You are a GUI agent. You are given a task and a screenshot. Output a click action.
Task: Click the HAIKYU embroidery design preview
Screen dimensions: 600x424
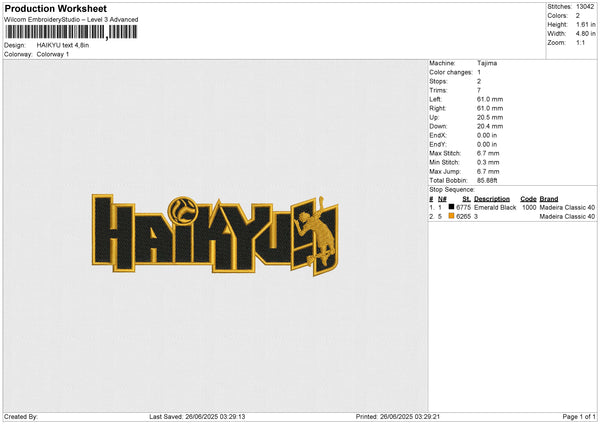pyautogui.click(x=215, y=235)
